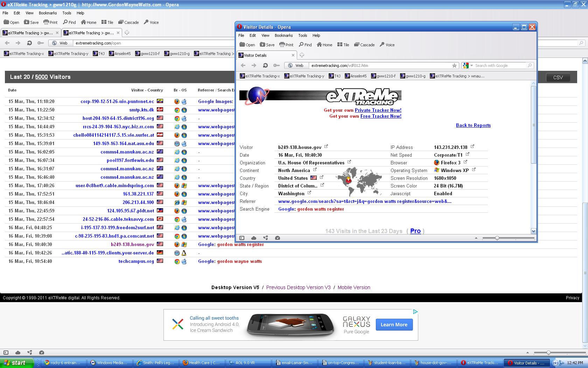Click Back to Reports link
This screenshot has height=368, width=588.
coord(473,125)
